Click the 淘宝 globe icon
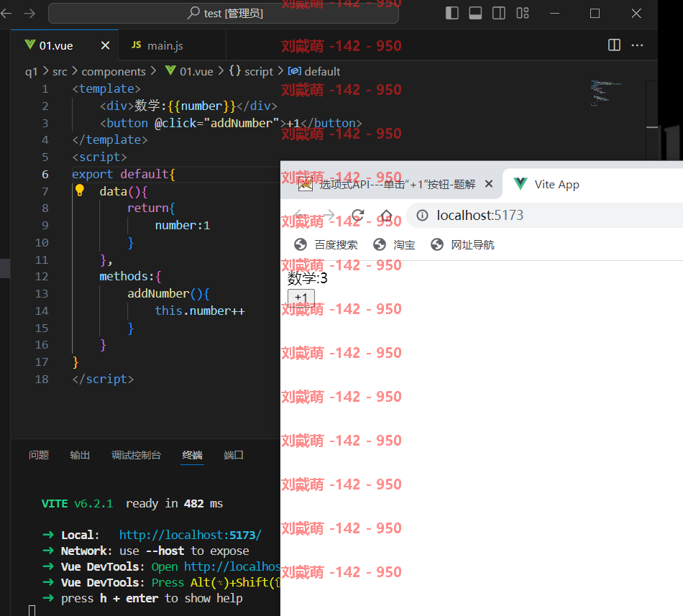 tap(380, 244)
